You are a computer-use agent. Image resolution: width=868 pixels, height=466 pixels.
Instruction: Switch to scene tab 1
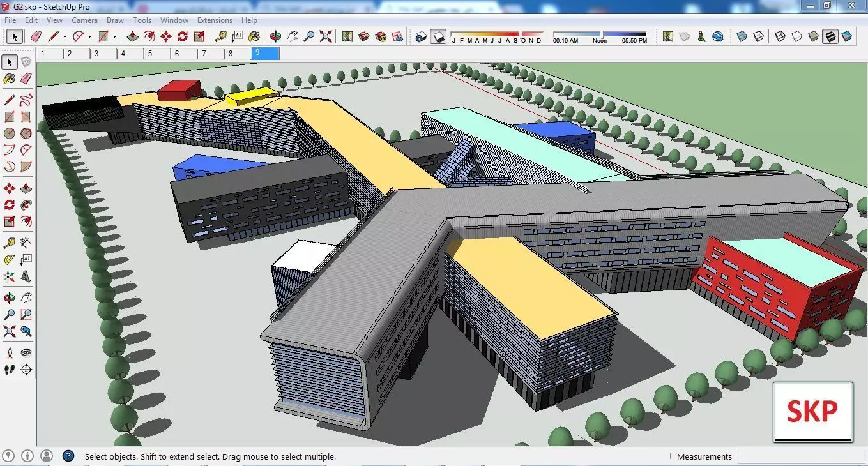tap(50, 54)
